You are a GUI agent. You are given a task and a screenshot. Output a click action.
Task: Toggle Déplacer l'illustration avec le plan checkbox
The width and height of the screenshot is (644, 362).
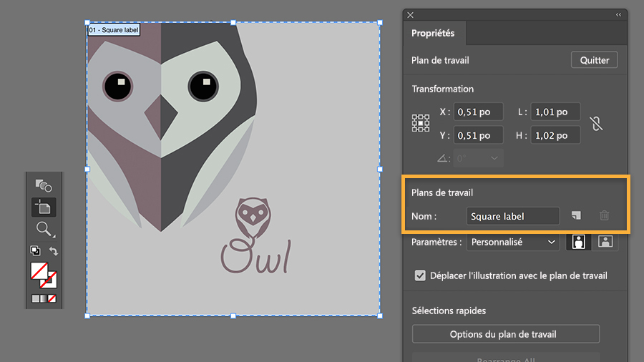click(x=420, y=275)
